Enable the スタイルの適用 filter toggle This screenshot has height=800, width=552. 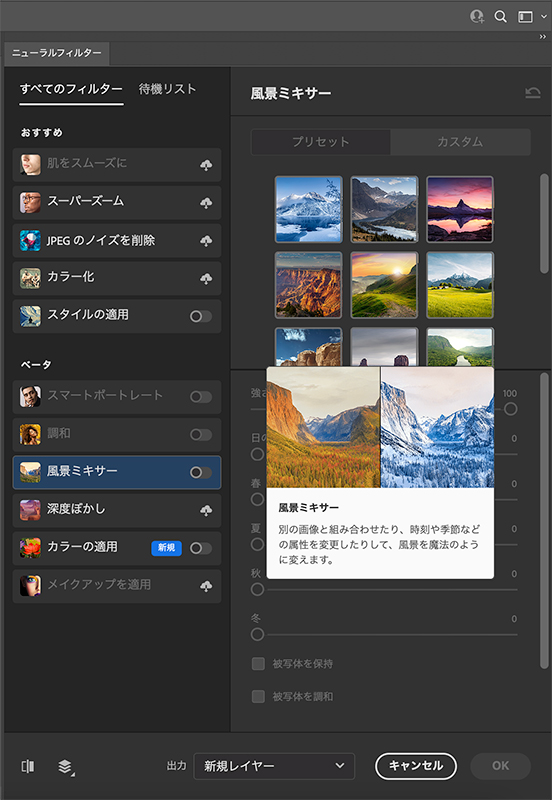point(200,316)
